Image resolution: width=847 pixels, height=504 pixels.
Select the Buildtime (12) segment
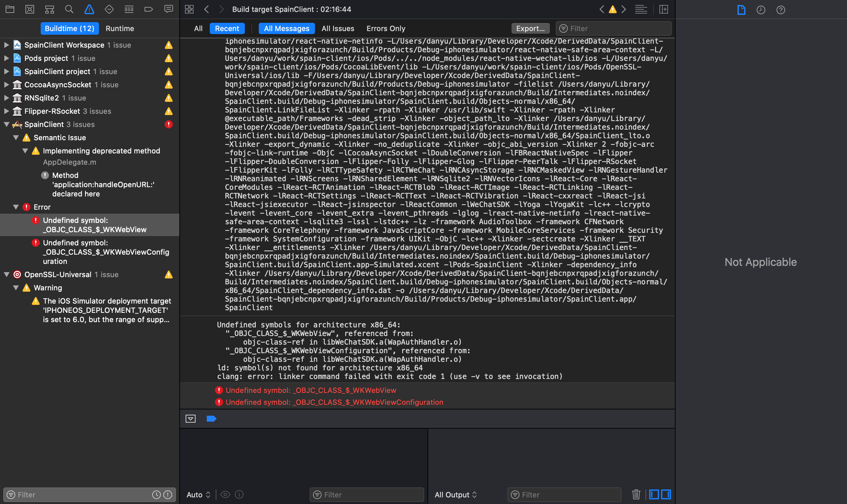(70, 28)
